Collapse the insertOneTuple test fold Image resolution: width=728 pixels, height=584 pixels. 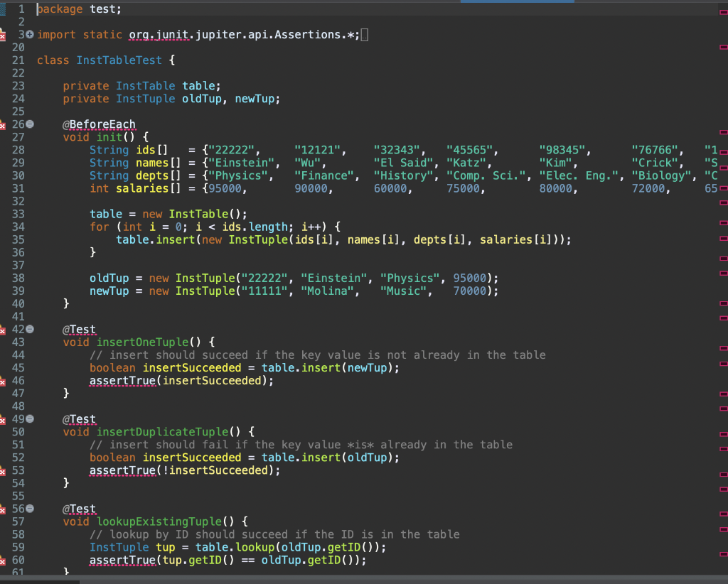pyautogui.click(x=30, y=330)
